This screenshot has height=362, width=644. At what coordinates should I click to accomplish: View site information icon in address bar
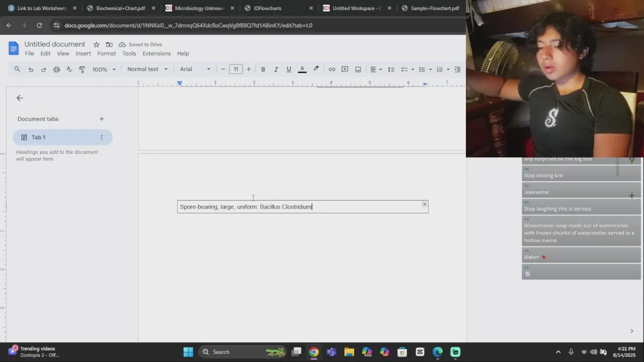(x=56, y=25)
